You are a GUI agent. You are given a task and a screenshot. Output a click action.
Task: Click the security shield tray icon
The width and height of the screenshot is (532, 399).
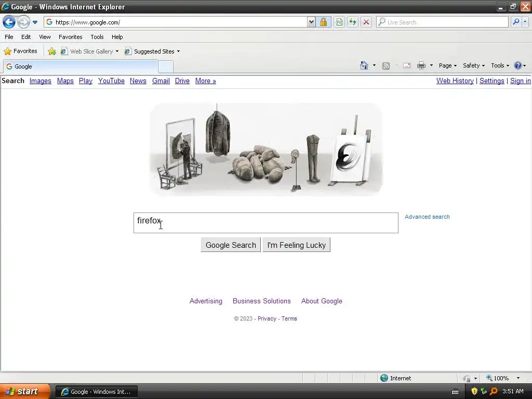[x=474, y=391]
